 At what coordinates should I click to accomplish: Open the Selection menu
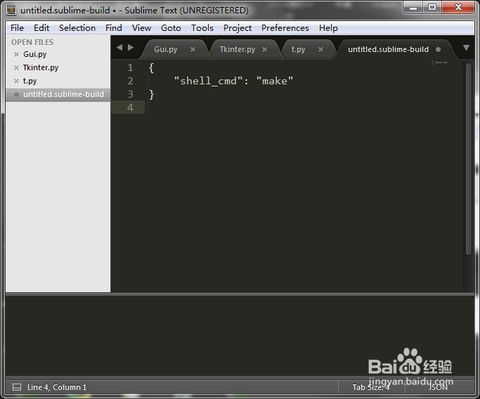[77, 28]
